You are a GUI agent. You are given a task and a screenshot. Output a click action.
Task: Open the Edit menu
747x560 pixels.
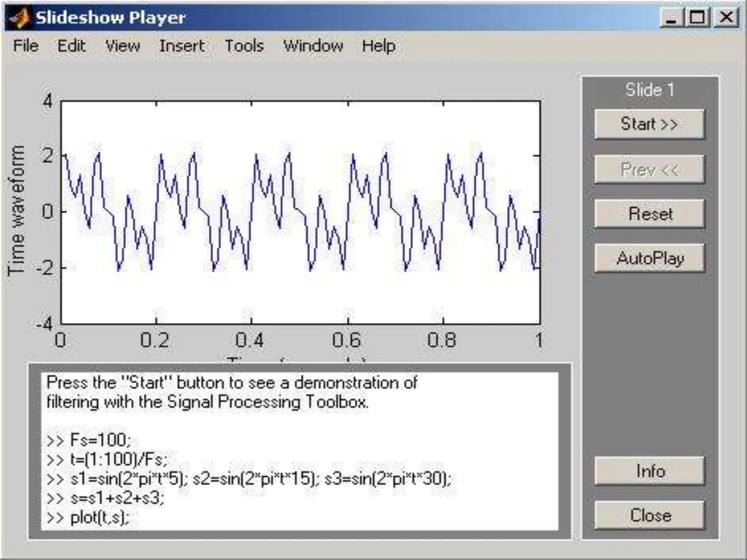click(71, 46)
